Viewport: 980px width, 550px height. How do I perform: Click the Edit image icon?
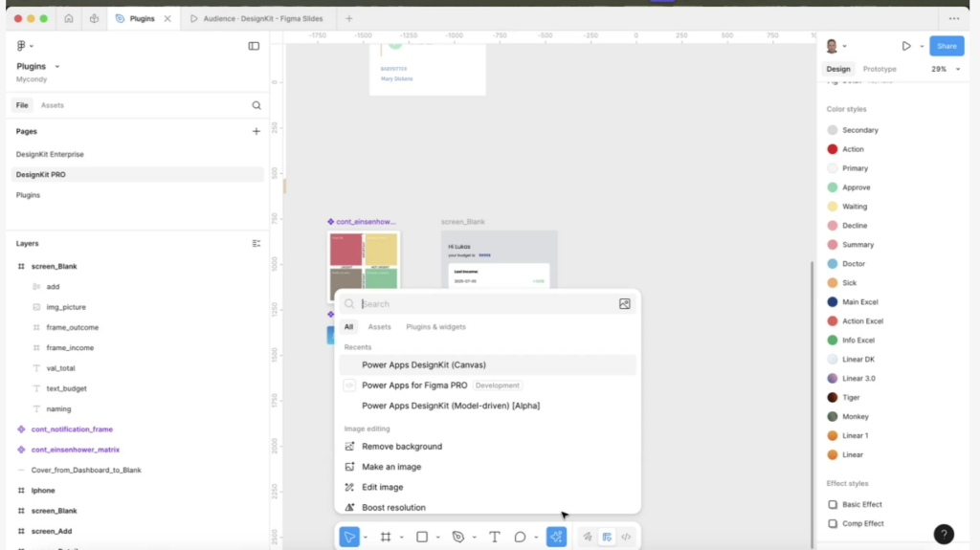[x=349, y=487]
